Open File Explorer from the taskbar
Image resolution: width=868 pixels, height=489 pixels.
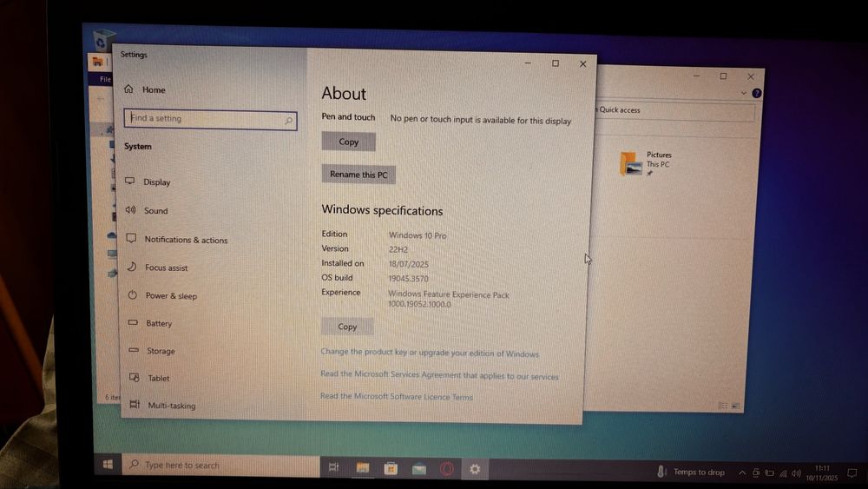(x=363, y=468)
